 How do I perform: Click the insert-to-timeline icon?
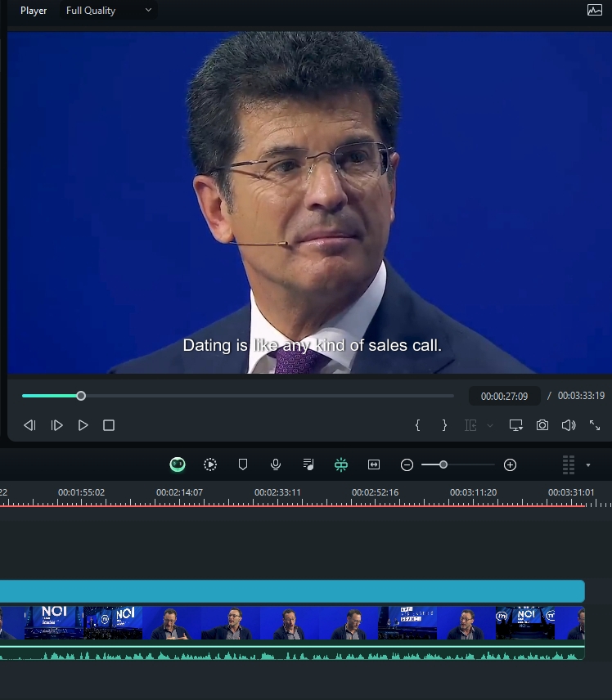(470, 425)
